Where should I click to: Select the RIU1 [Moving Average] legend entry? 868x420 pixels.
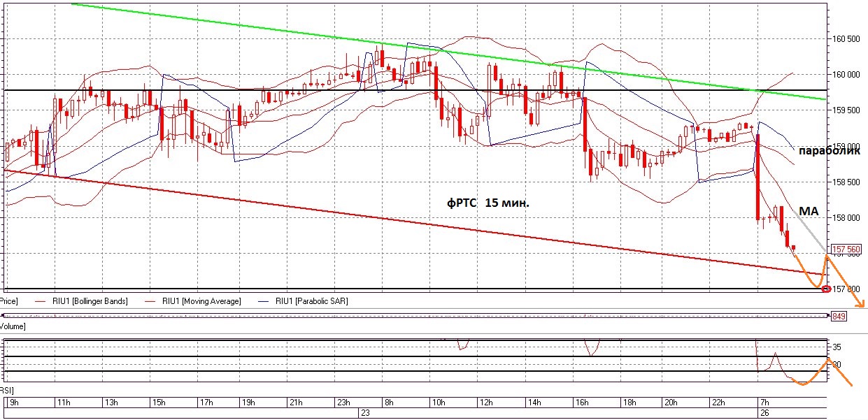pyautogui.click(x=201, y=301)
